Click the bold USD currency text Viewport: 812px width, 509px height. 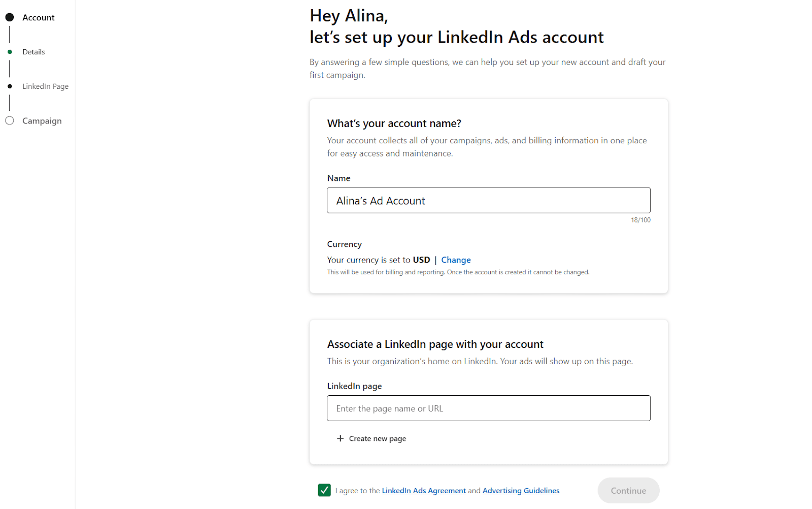pos(421,260)
